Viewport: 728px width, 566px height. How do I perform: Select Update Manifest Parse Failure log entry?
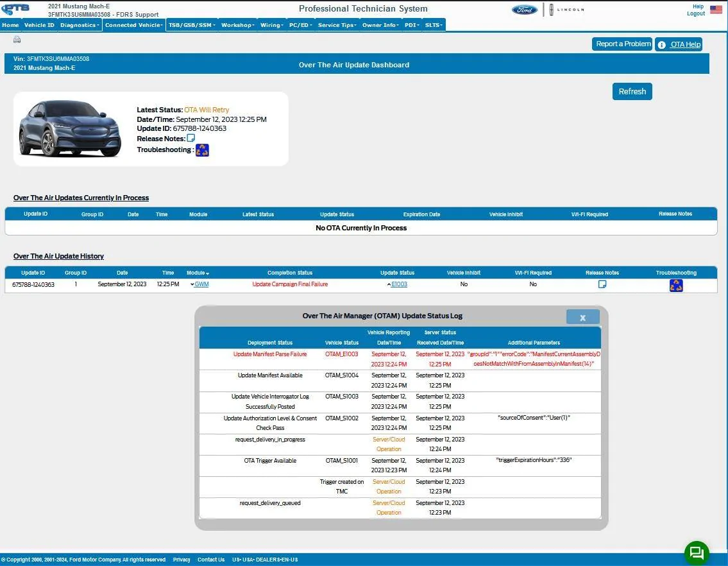[x=270, y=354]
